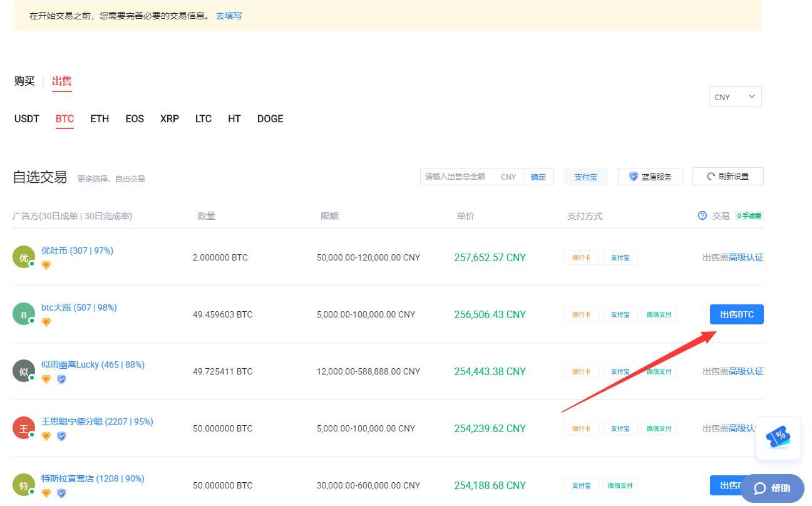The height and width of the screenshot is (506, 812).
Task: Open the 帮助 chat support bubble
Action: [x=771, y=488]
